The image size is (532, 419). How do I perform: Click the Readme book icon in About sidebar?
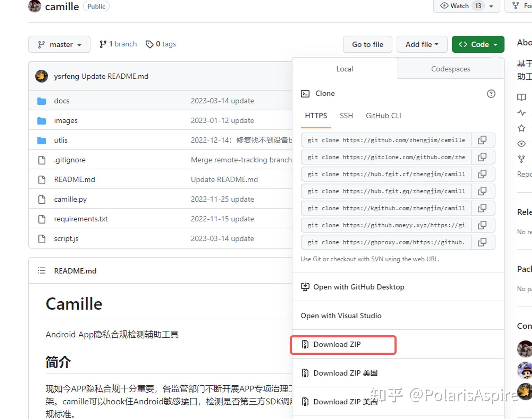click(521, 97)
